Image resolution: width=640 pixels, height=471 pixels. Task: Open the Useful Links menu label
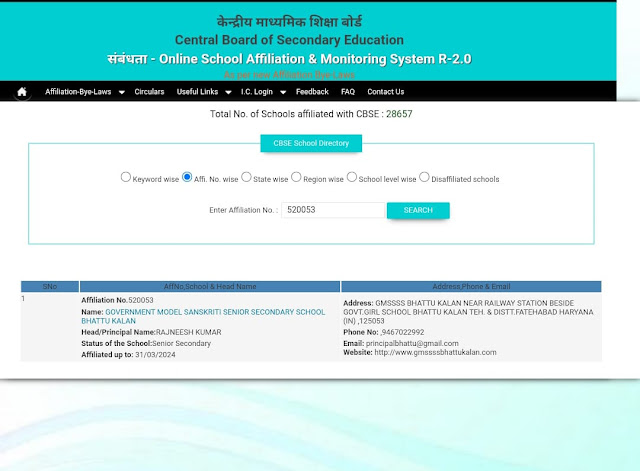pyautogui.click(x=198, y=92)
